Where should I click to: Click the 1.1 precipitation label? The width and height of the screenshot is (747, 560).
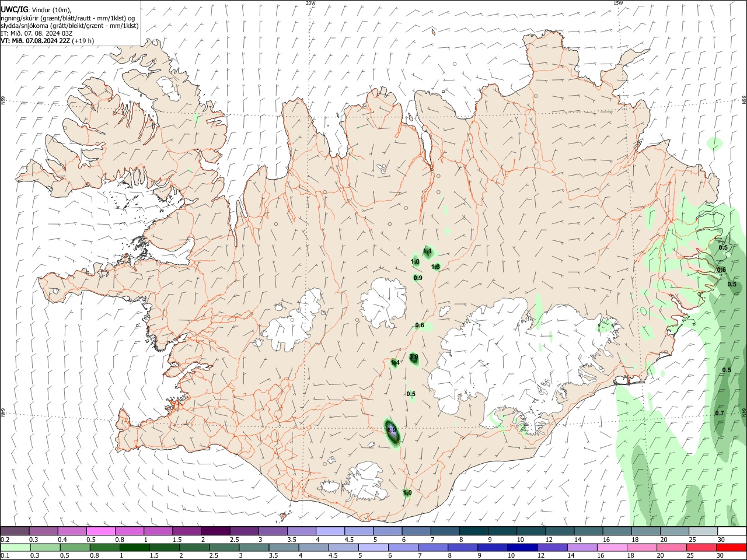(x=427, y=251)
